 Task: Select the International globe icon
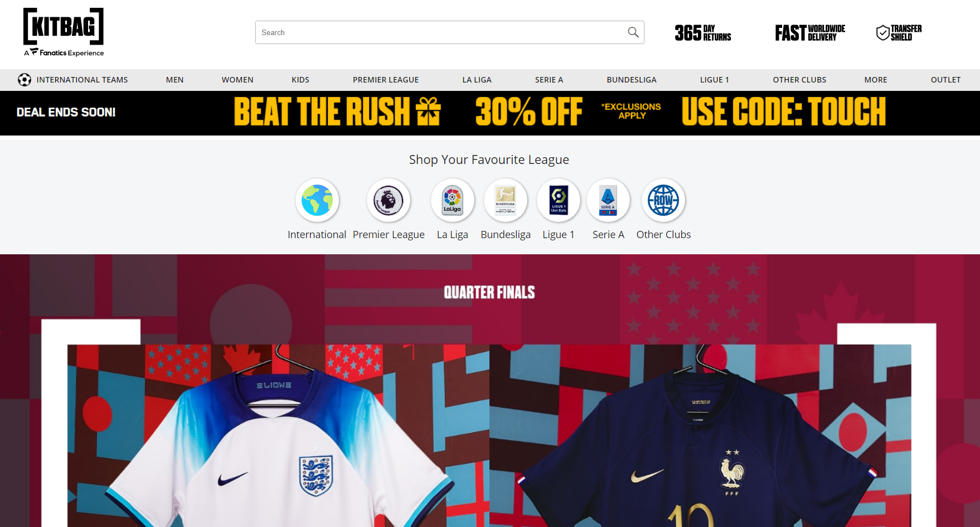pyautogui.click(x=317, y=200)
